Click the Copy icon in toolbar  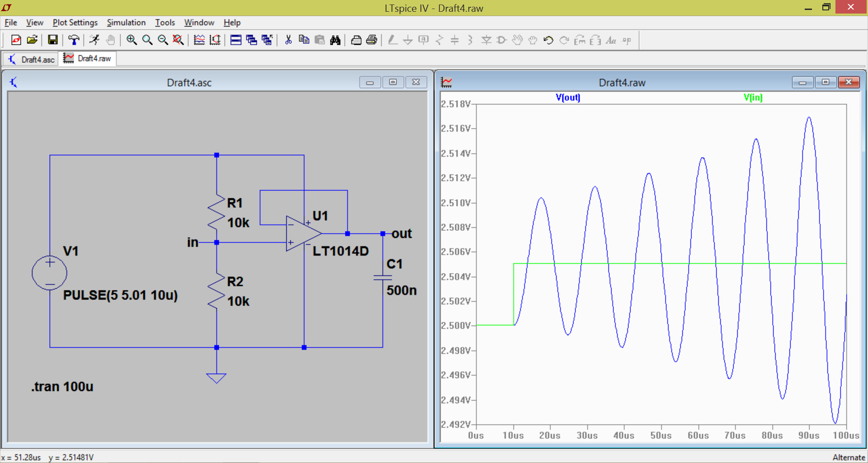coord(304,40)
